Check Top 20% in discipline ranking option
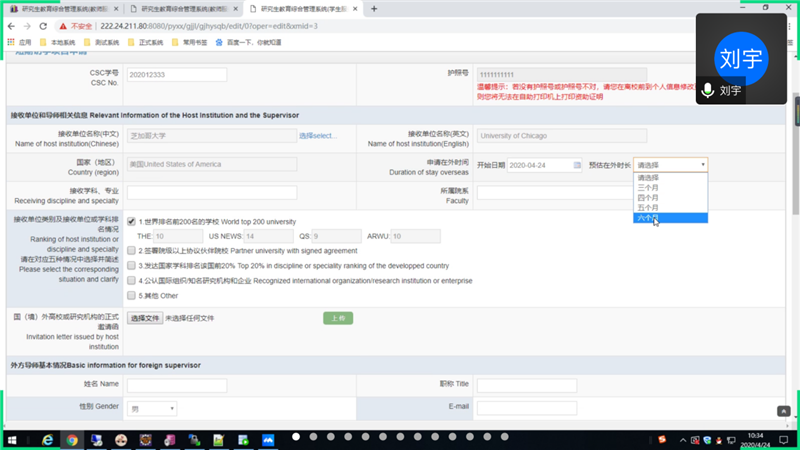The width and height of the screenshot is (800, 450). point(131,265)
